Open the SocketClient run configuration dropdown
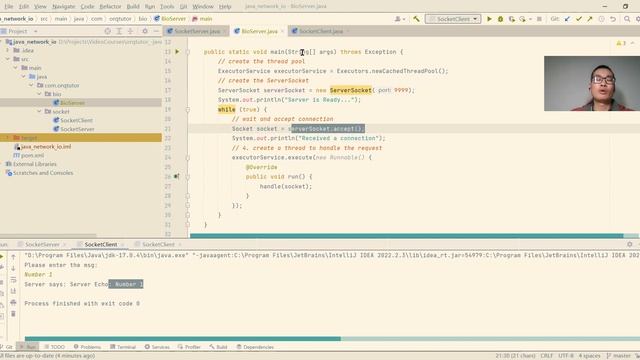640x360 pixels. tap(453, 19)
